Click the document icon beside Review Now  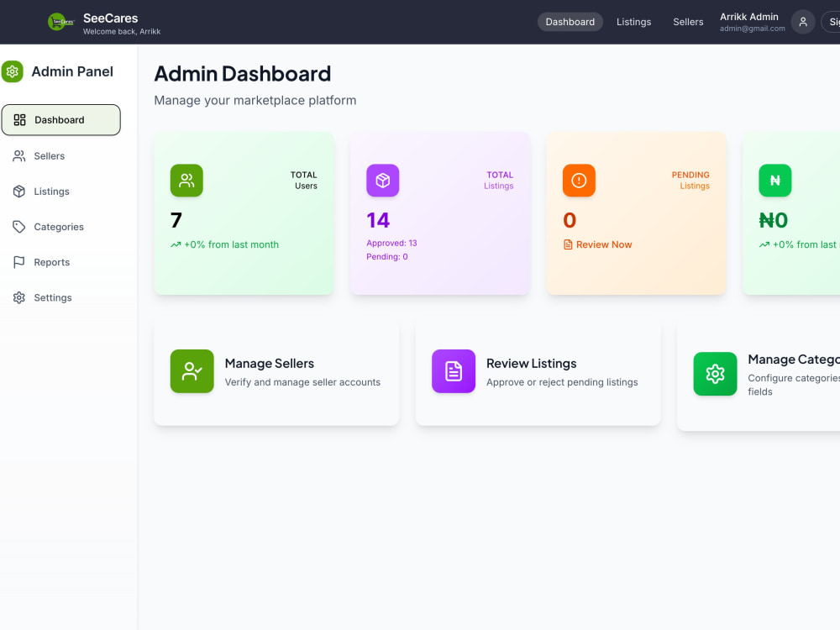click(x=568, y=244)
